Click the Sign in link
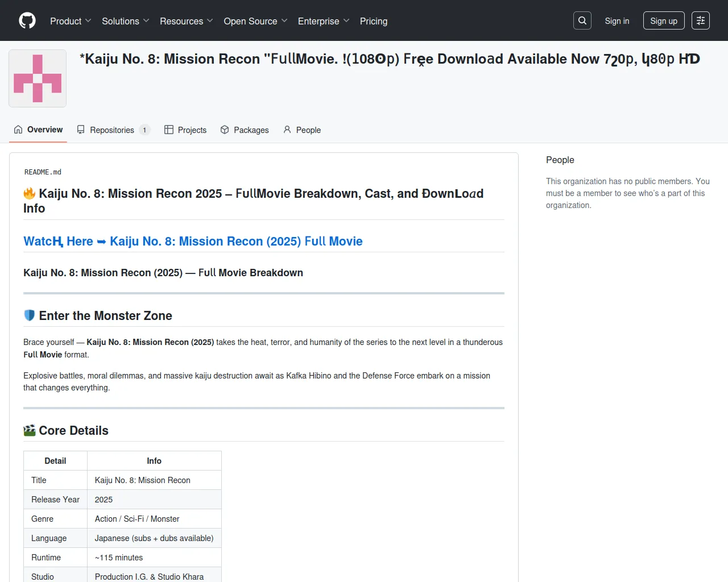This screenshot has height=582, width=728. 617,21
